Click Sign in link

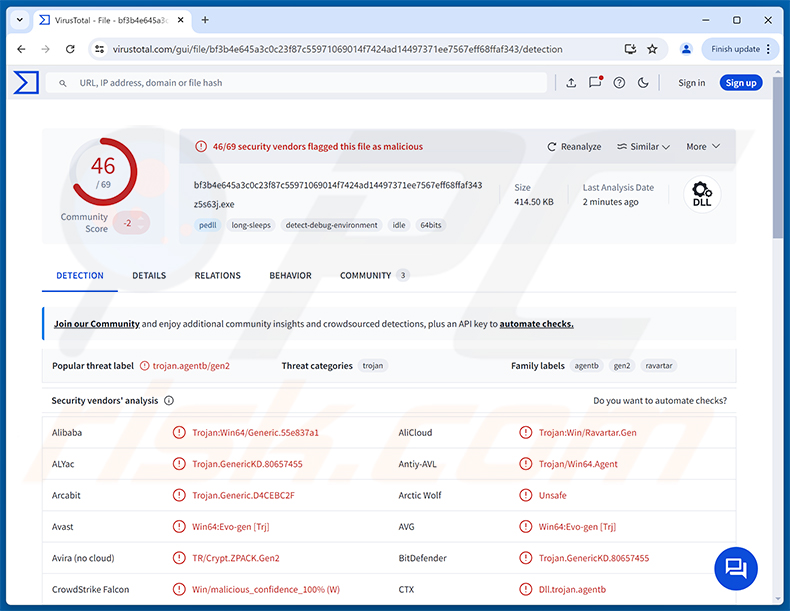(x=692, y=83)
